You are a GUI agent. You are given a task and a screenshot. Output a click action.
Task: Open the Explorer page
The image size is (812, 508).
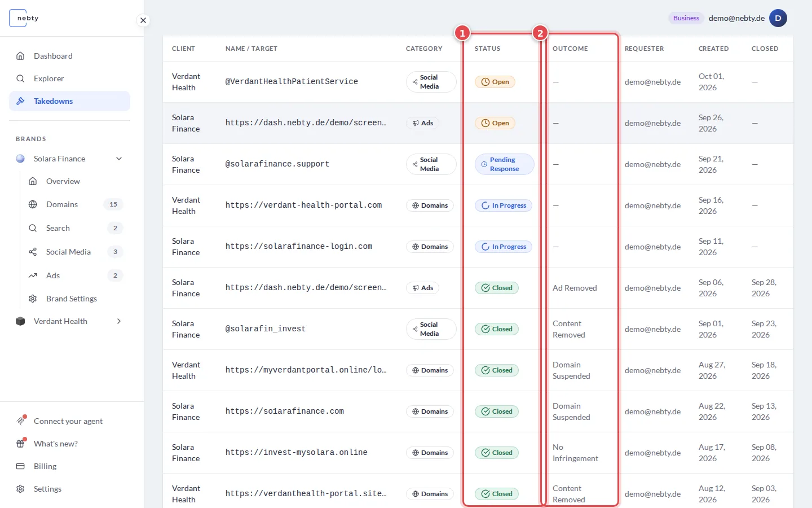click(x=69, y=78)
